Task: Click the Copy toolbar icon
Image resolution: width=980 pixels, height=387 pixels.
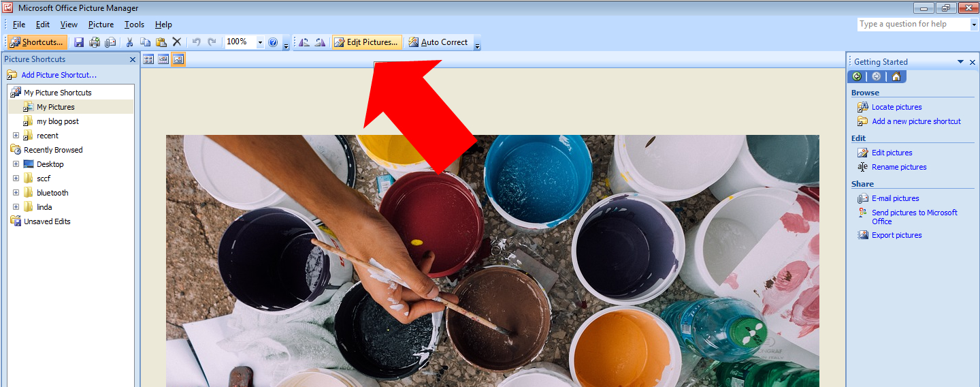Action: (145, 42)
